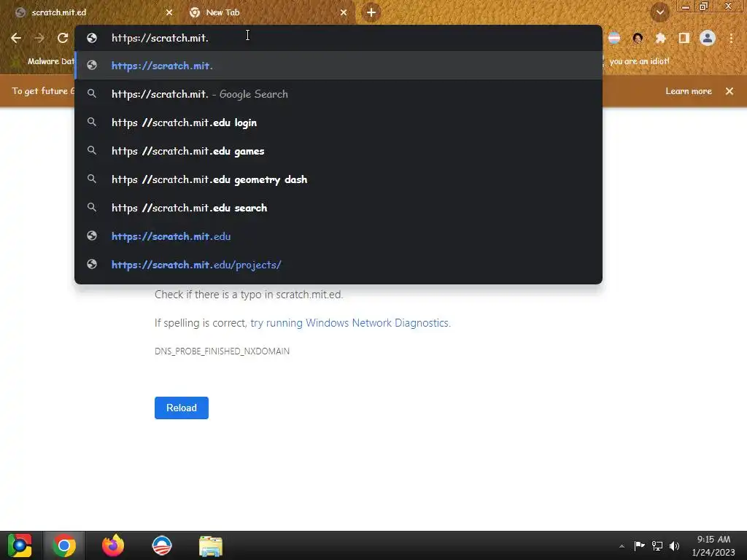This screenshot has width=747, height=560.
Task: Choose the Google Search suggestion for https://scratch.mit.
Action: pos(338,94)
